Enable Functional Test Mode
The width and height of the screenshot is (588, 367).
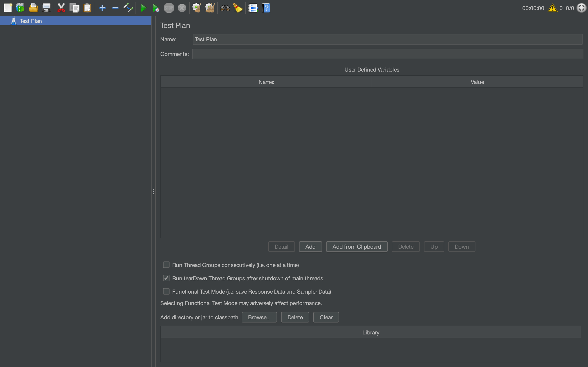tap(166, 291)
